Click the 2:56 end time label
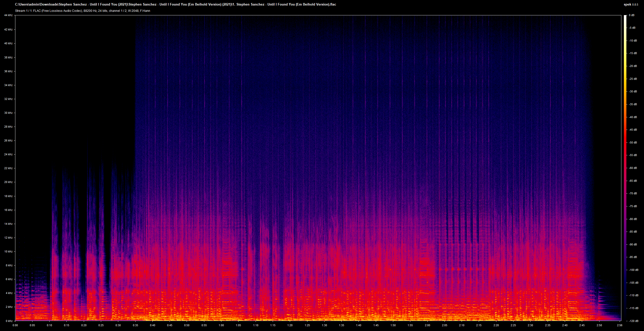This screenshot has height=331, width=644. [x=620, y=325]
